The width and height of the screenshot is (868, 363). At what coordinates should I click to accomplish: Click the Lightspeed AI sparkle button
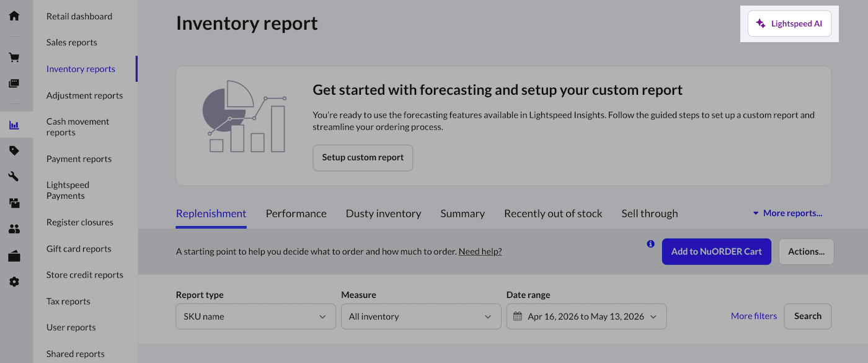[x=789, y=24]
